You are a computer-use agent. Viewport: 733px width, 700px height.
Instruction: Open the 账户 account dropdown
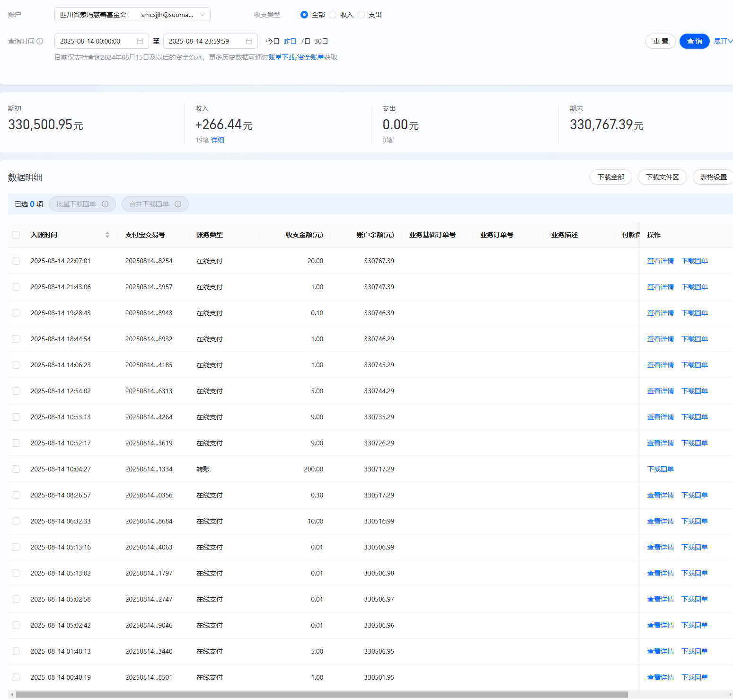(132, 15)
